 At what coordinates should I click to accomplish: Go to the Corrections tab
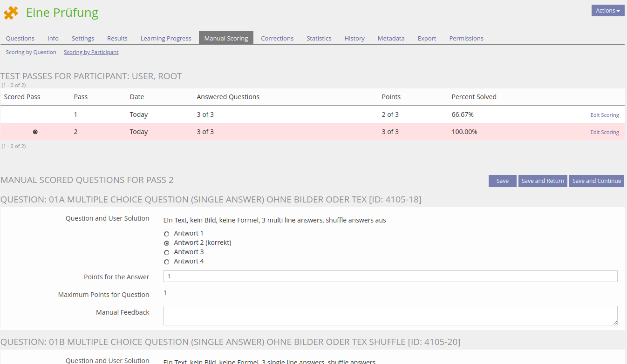(x=277, y=38)
